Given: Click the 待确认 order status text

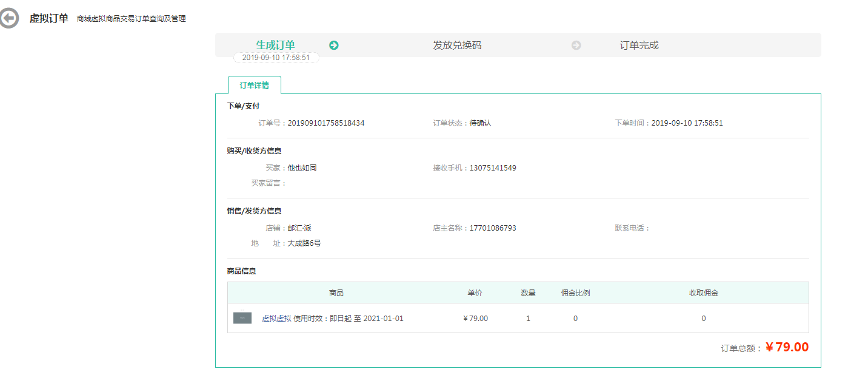Looking at the screenshot, I should (480, 123).
